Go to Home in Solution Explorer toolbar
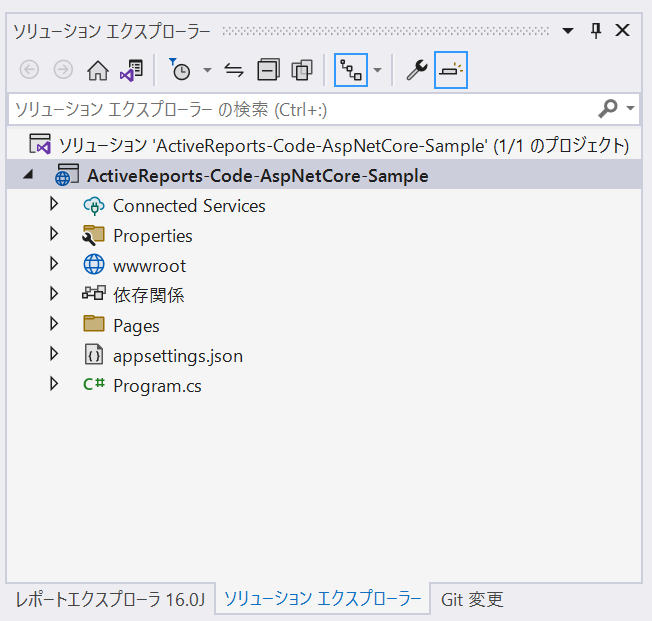 point(98,70)
